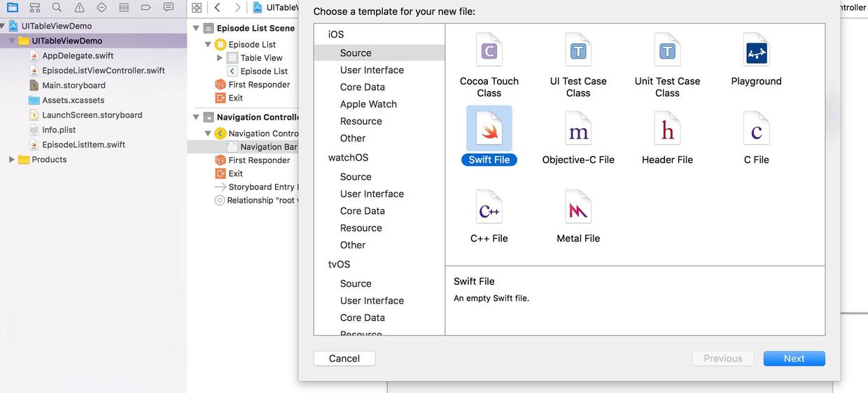This screenshot has height=393, width=868.
Task: Go forward with the right chevron
Action: (x=237, y=7)
